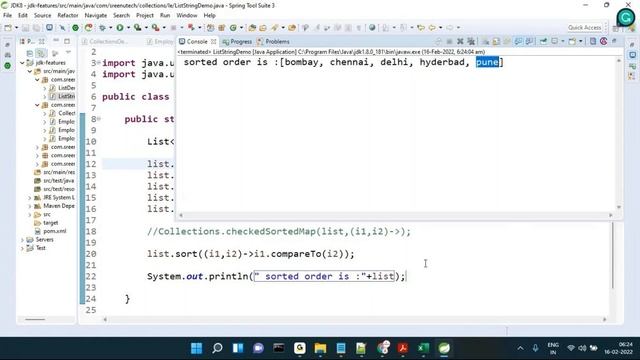Click the Spring Tool Suite taskbar icon

coord(444,348)
